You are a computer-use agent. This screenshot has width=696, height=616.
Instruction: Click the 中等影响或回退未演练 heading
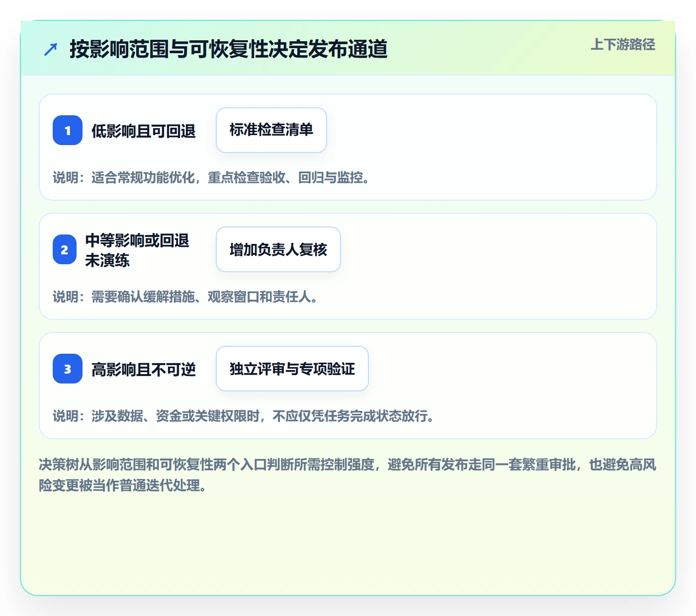138,250
